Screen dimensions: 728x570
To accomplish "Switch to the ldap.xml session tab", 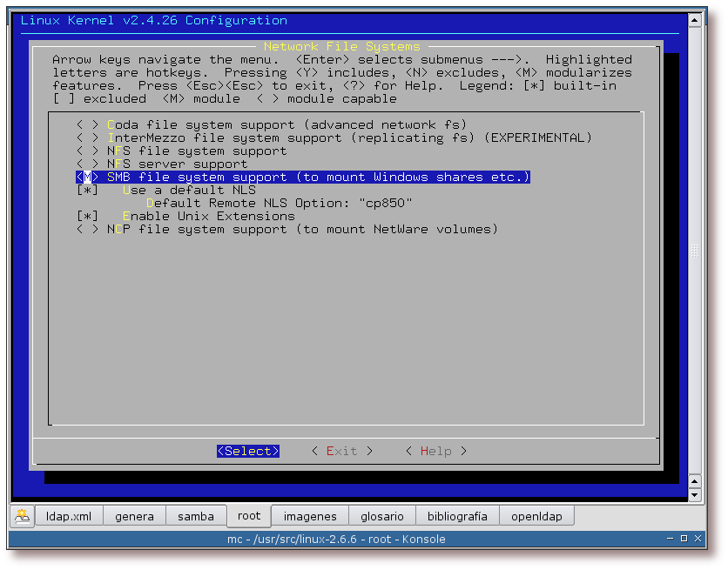I will point(69,516).
